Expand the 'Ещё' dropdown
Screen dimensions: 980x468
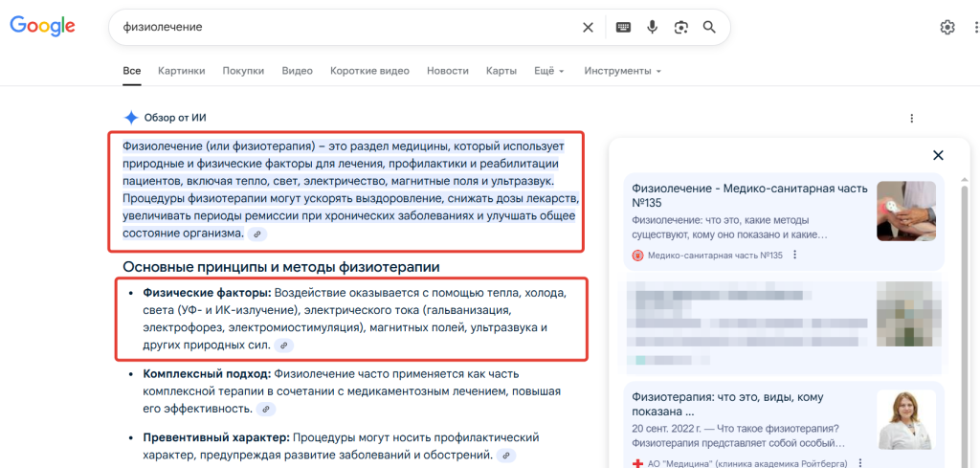coord(548,71)
